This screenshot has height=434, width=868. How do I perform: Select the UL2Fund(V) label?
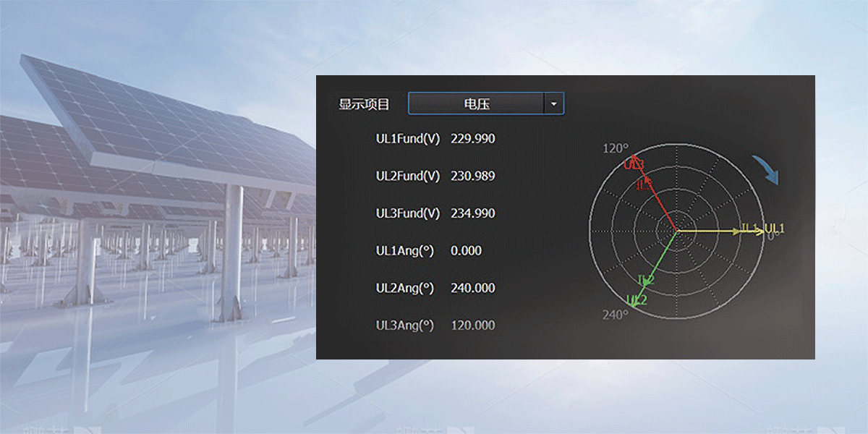coord(407,176)
